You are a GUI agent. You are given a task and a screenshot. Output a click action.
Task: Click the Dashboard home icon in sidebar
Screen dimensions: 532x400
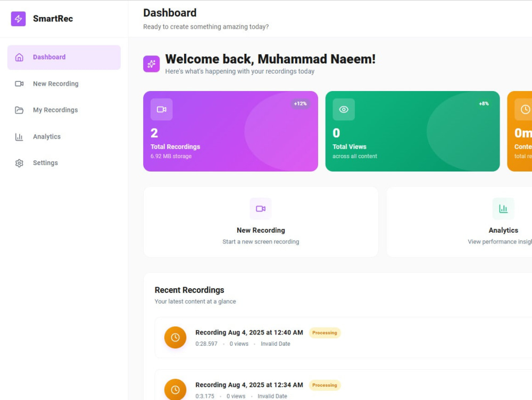point(19,58)
